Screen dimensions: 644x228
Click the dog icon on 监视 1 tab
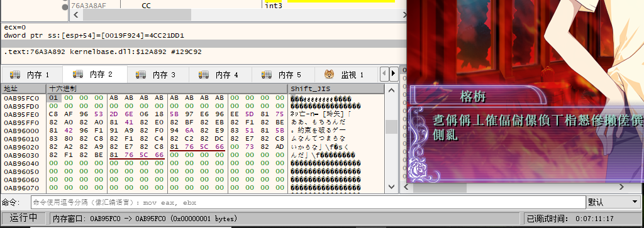point(329,74)
